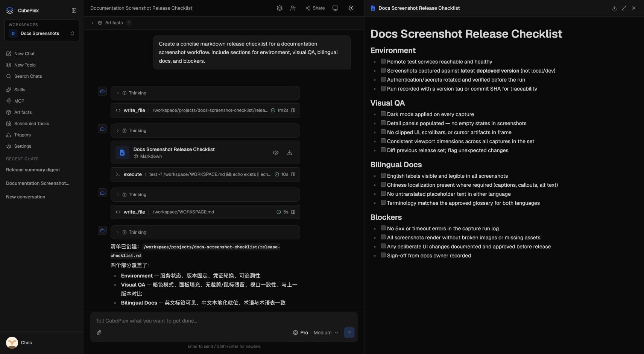
Task: Open details panel icon on the execute row
Action: [293, 174]
